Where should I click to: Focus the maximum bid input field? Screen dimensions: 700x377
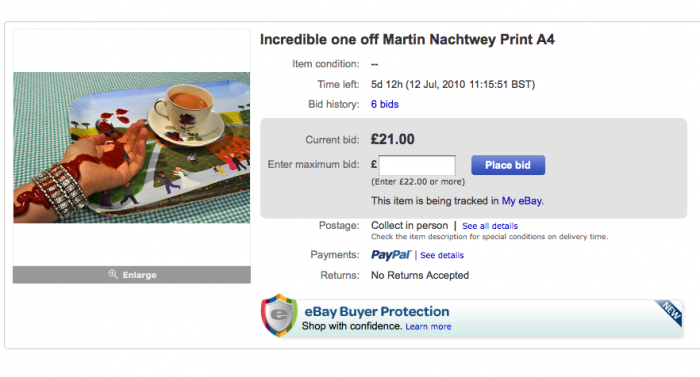417,165
